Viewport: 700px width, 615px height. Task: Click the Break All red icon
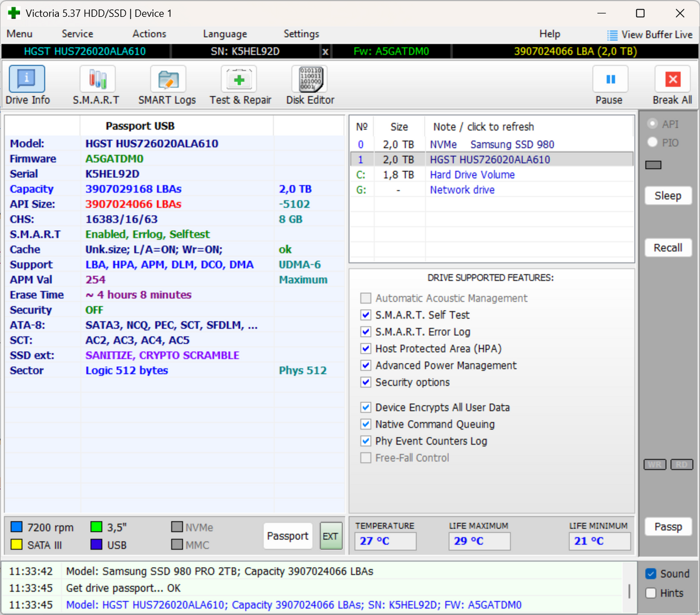[x=673, y=79]
